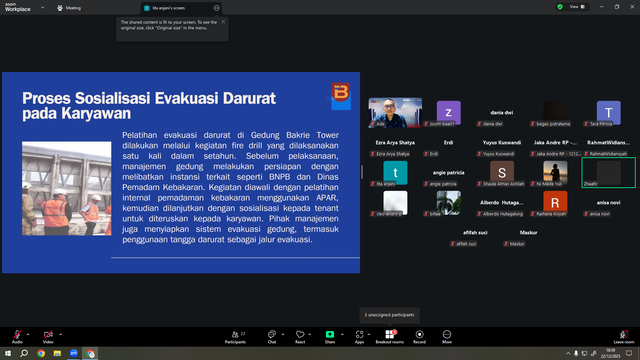The height and width of the screenshot is (360, 640).
Task: Open the Participants panel
Action: [x=236, y=337]
